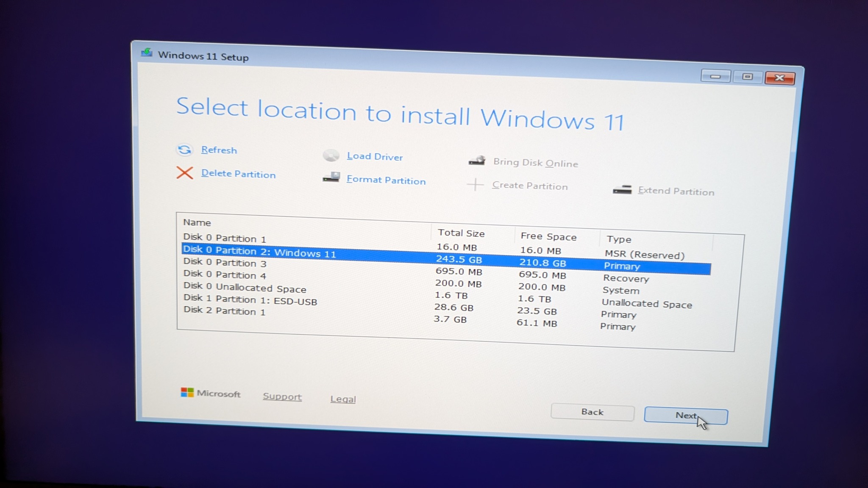Click the Delete Partition link

tap(238, 174)
